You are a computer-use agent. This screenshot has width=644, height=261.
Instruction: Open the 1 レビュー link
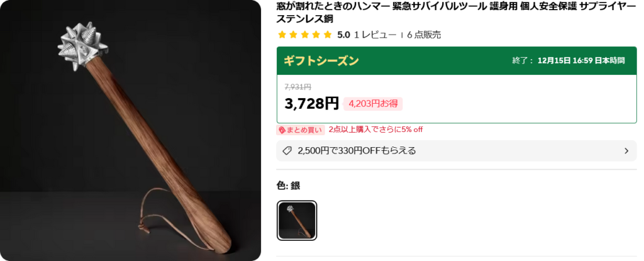coord(375,35)
